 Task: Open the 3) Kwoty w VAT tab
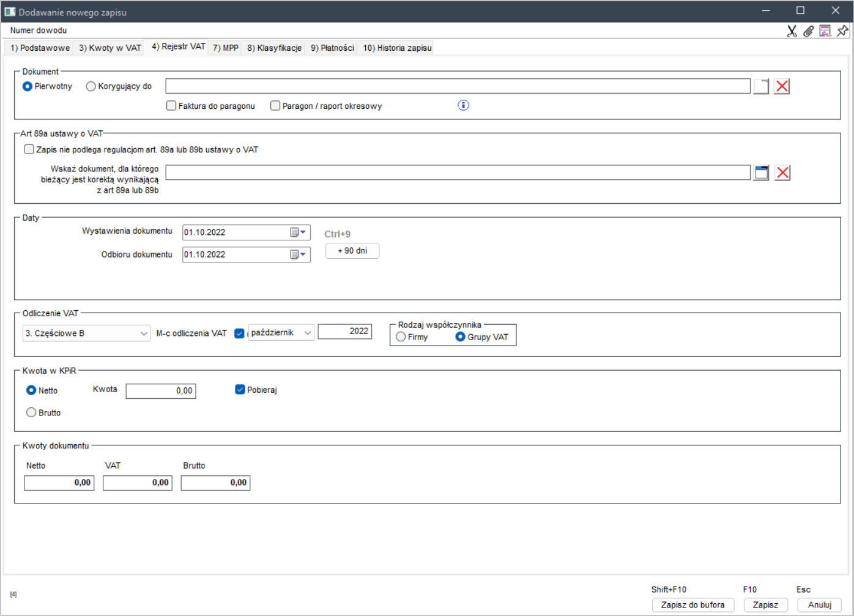click(x=110, y=48)
